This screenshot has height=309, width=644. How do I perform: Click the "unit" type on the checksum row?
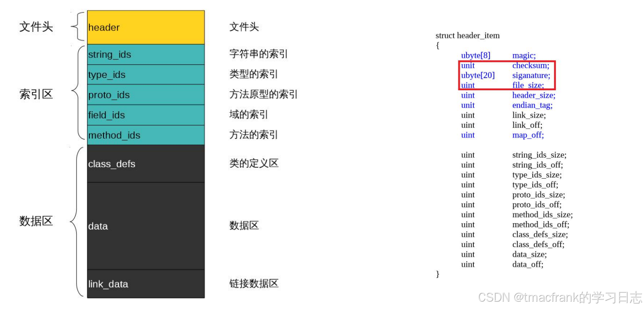click(468, 66)
